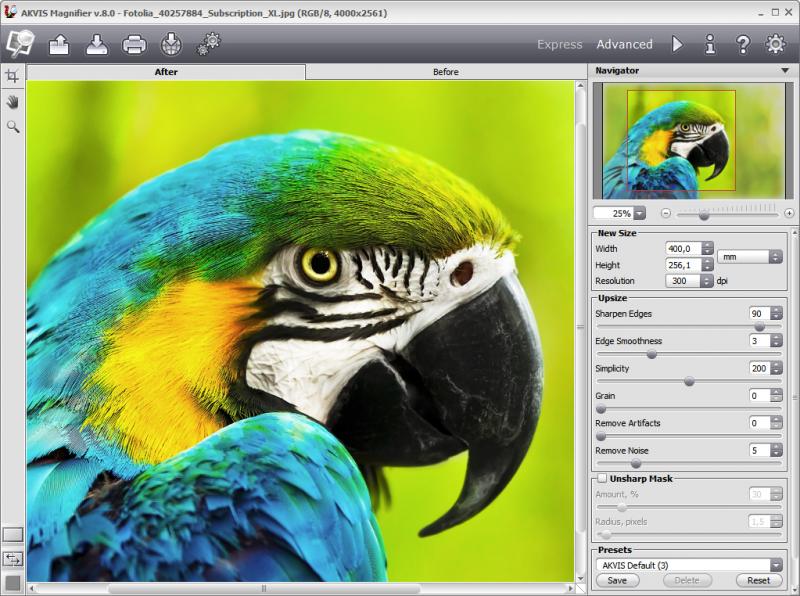Open batch processing gears icon

point(209,44)
